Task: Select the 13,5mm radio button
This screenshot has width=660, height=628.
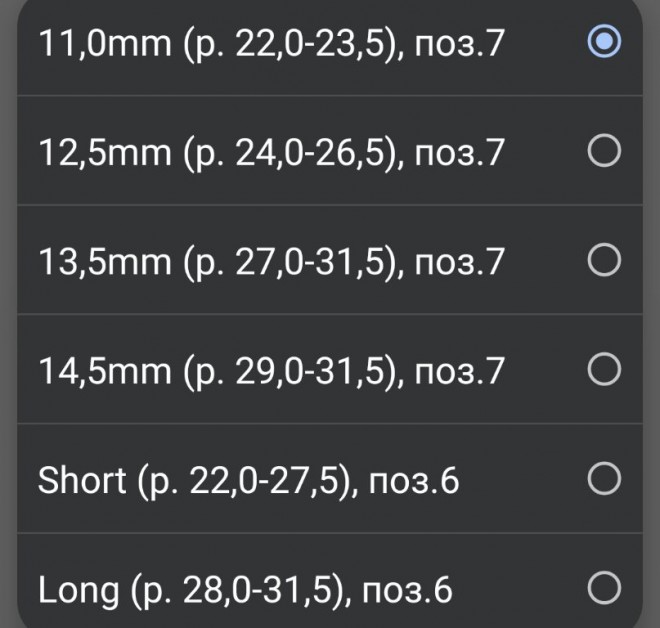Action: [604, 261]
